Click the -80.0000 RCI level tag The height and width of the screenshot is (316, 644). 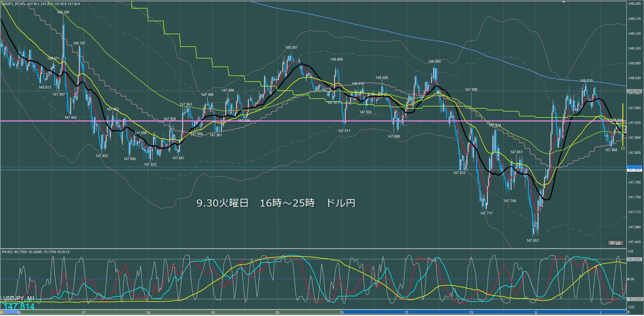click(634, 299)
